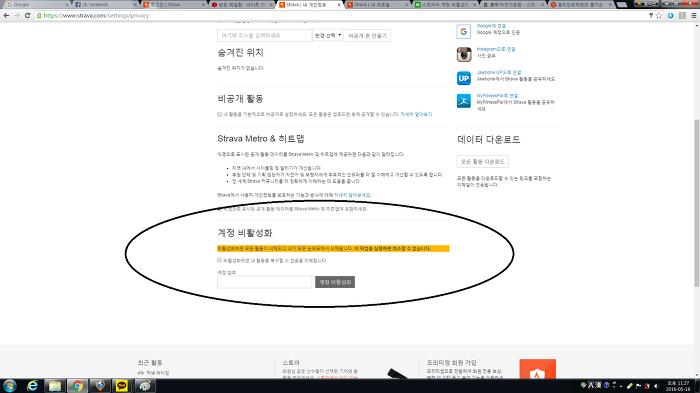
Task: Click the 모든 활동 다운로드 button
Action: (x=483, y=161)
